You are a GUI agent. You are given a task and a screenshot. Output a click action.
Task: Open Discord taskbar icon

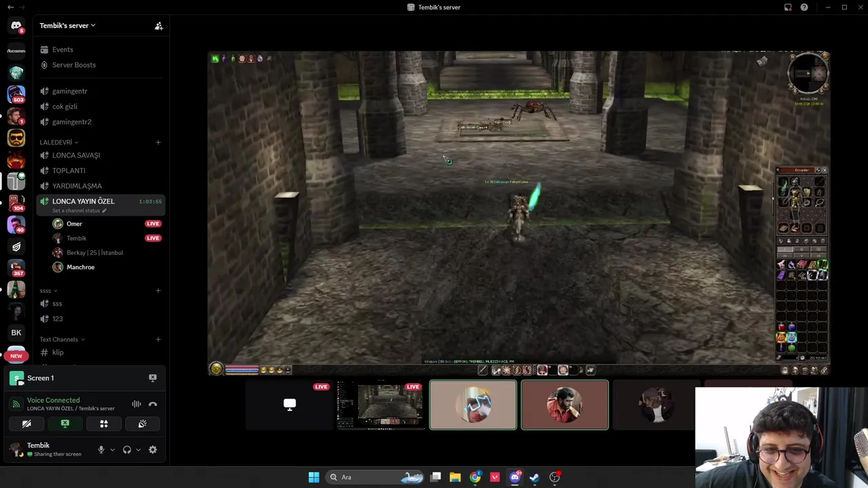pyautogui.click(x=515, y=477)
